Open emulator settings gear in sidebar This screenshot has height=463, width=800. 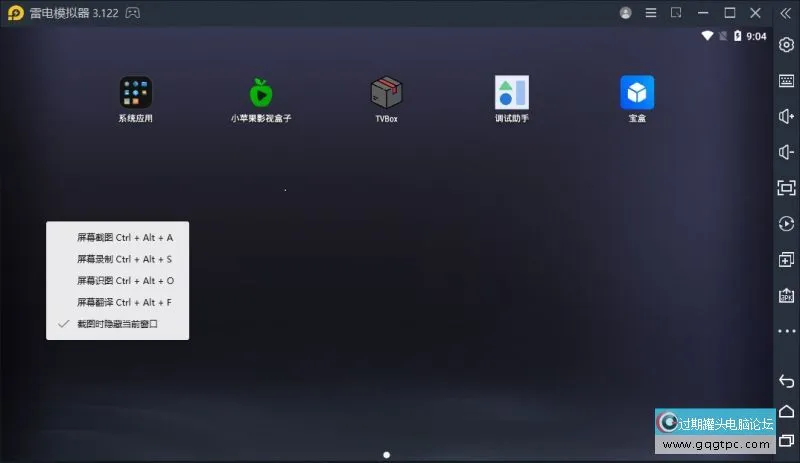786,45
